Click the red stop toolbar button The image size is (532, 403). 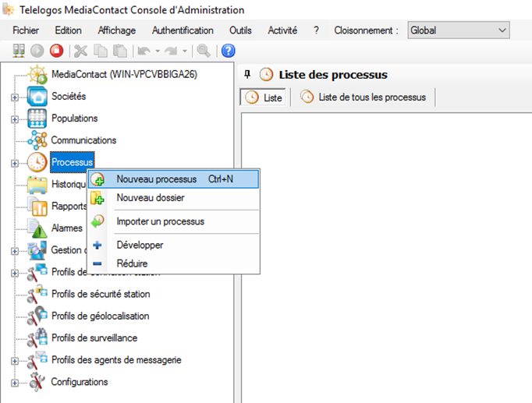coord(56,51)
